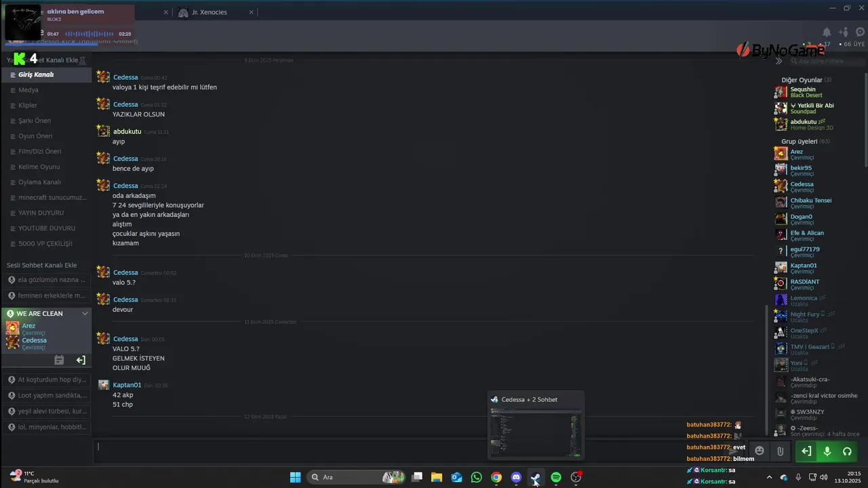
Task: Select the Giriş Kanalı channel
Action: [46, 75]
